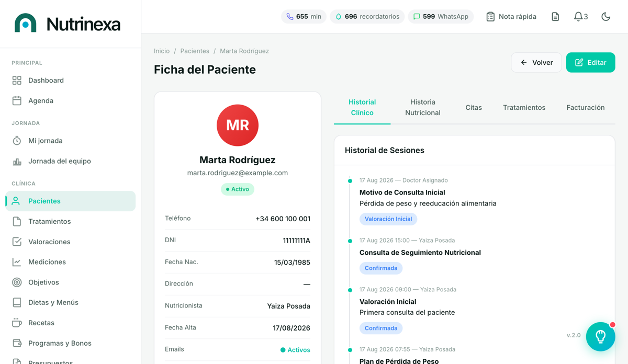Click Fecha Alta value 17/08/2026
628x364 pixels.
coord(291,328)
